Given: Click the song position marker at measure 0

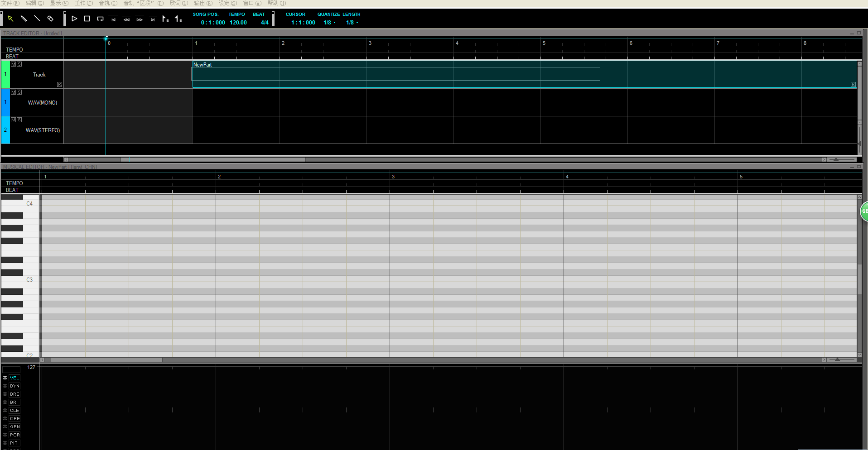Looking at the screenshot, I should [x=106, y=39].
